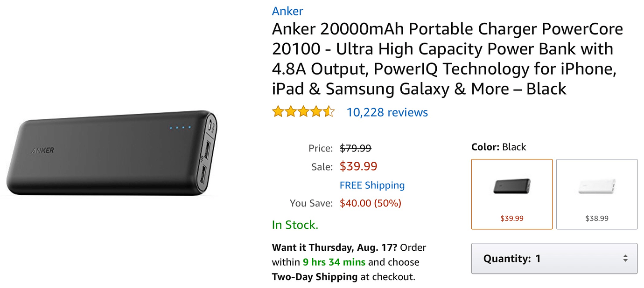
Task: Click the FREE Shipping link
Action: tap(372, 185)
